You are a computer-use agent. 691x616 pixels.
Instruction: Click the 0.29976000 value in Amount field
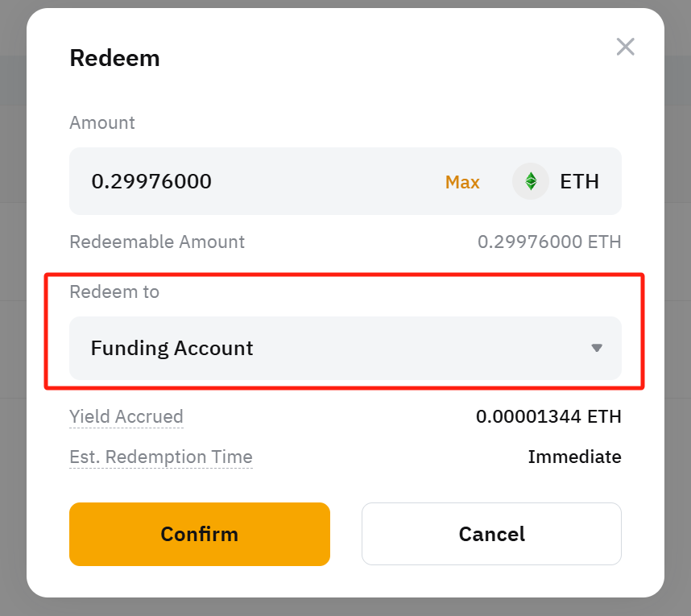point(151,181)
